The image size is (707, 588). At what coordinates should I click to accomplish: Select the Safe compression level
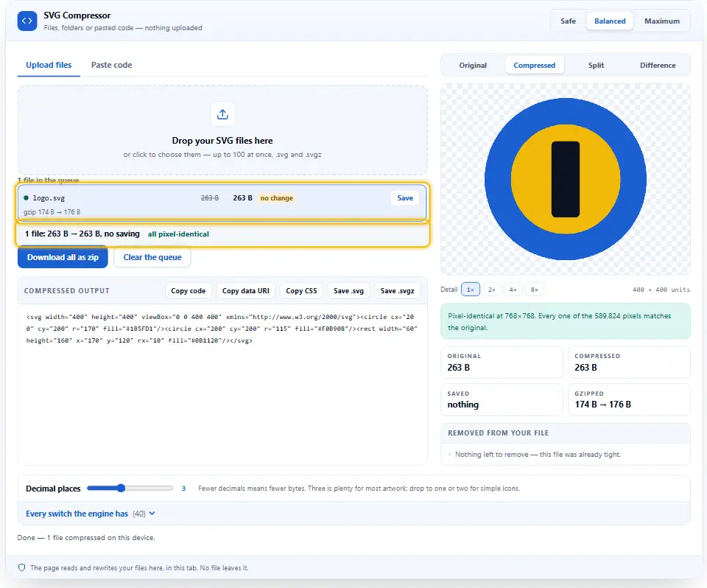pyautogui.click(x=568, y=21)
